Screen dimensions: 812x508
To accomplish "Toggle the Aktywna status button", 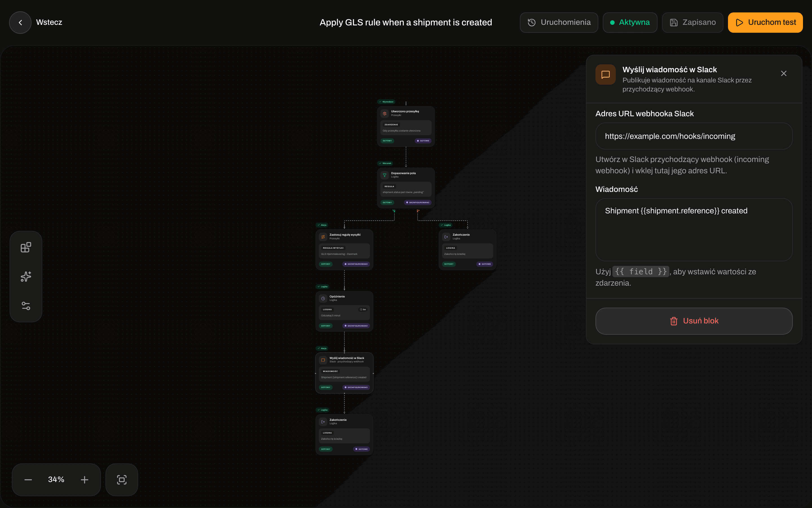I will point(630,23).
